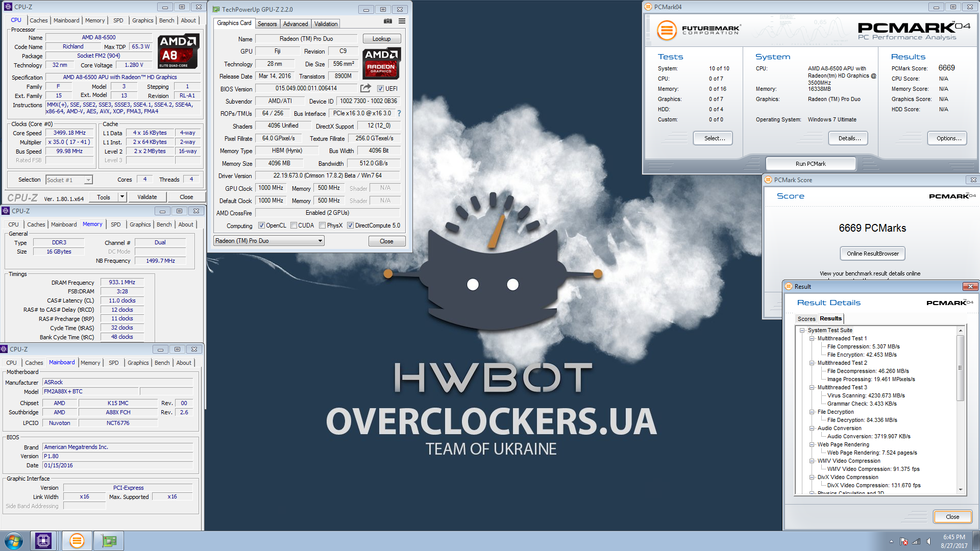Screen dimensions: 980x551
Task: Click the scroll-up arrow in Result Details
Action: 960,331
